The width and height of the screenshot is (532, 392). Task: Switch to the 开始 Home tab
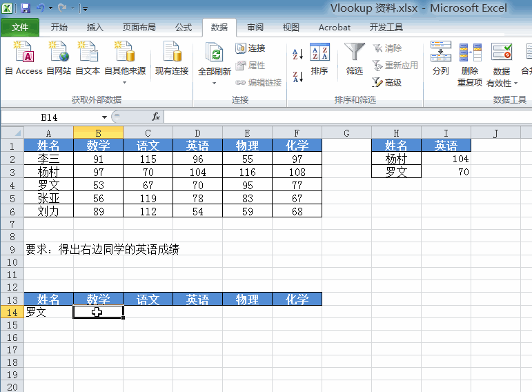(x=59, y=27)
